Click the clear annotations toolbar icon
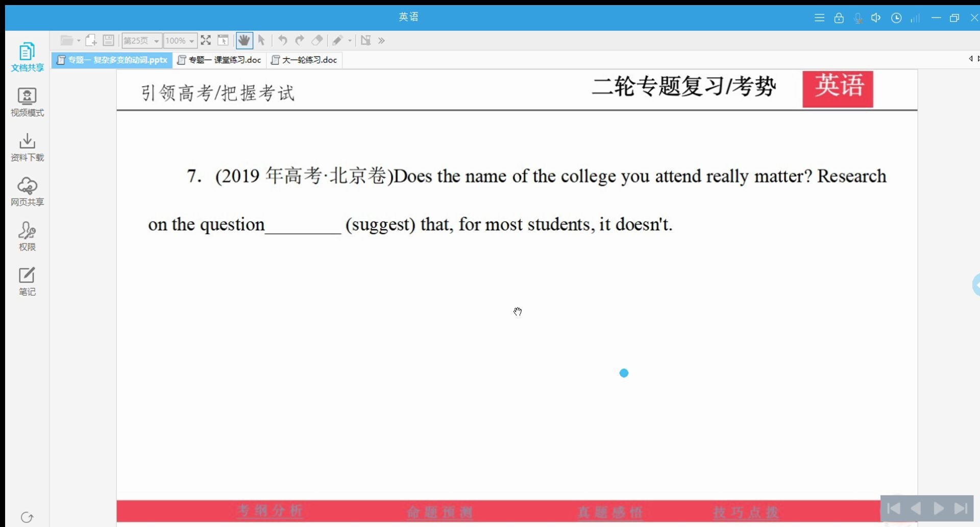Image resolution: width=980 pixels, height=527 pixels. 365,40
